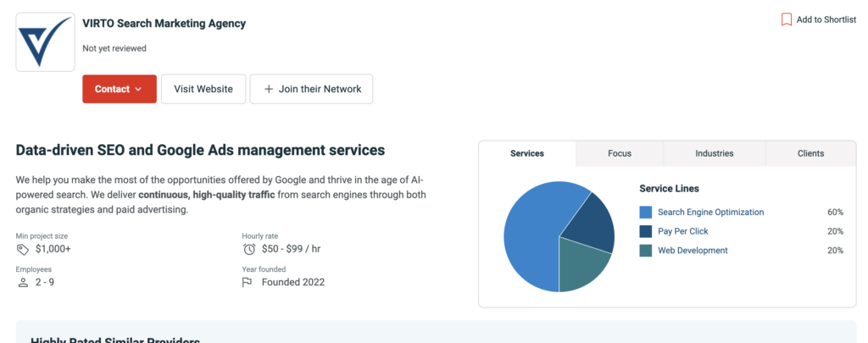Click the price tag icon for min project size
868x343 pixels.
23,249
